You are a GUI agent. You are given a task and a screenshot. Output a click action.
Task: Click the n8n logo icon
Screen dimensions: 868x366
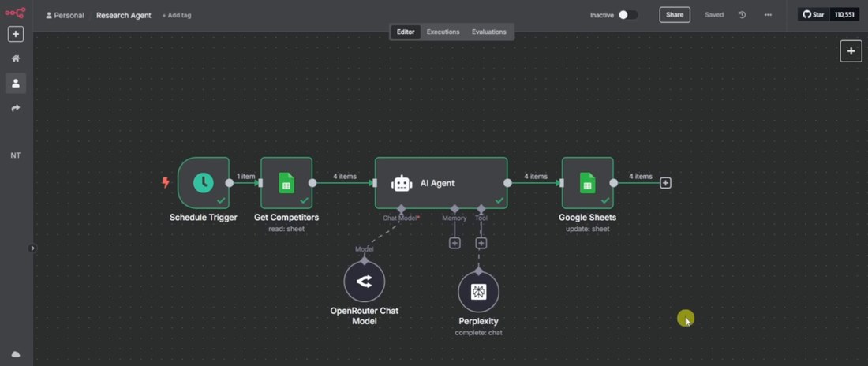(x=16, y=12)
